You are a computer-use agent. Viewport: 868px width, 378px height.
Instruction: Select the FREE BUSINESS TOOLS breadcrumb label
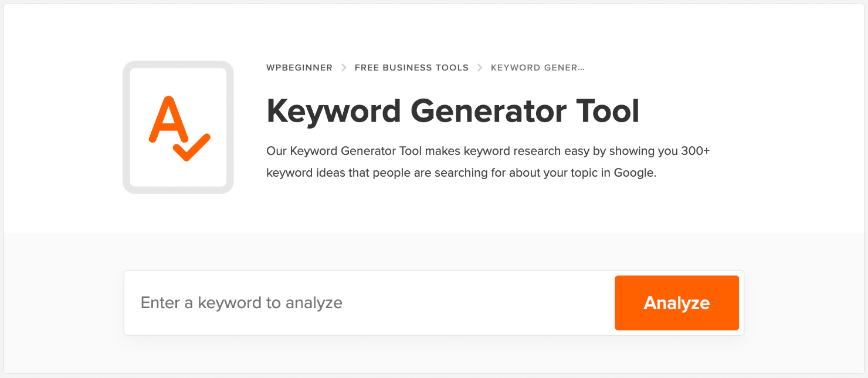pos(411,67)
